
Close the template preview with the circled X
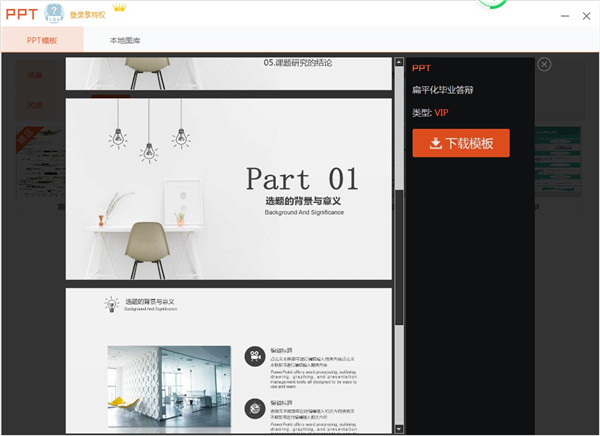pos(544,64)
